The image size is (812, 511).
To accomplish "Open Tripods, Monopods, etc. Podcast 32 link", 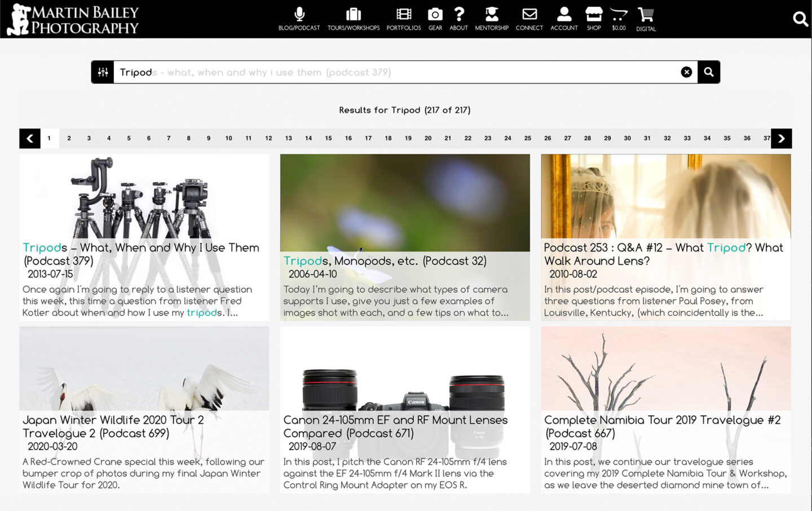I will click(x=385, y=261).
